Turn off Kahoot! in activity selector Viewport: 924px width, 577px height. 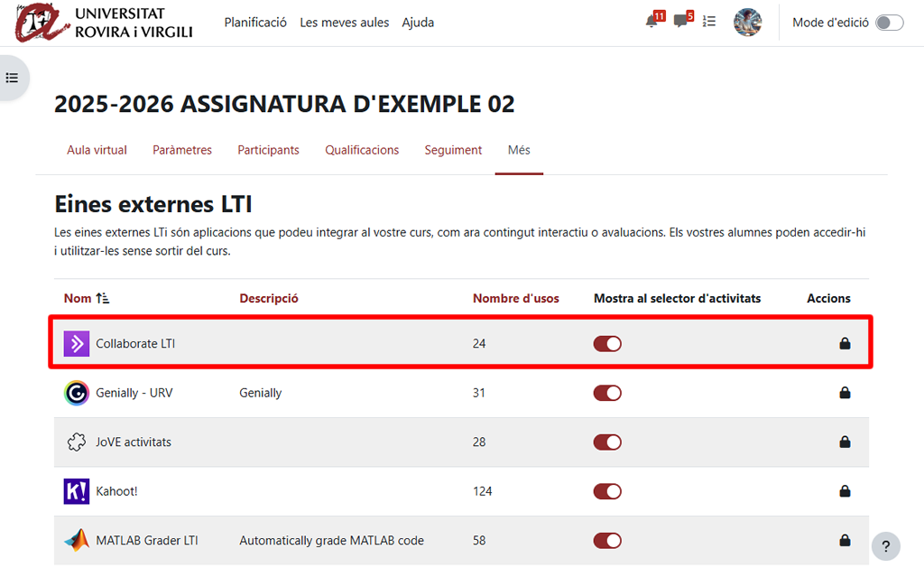coord(607,491)
